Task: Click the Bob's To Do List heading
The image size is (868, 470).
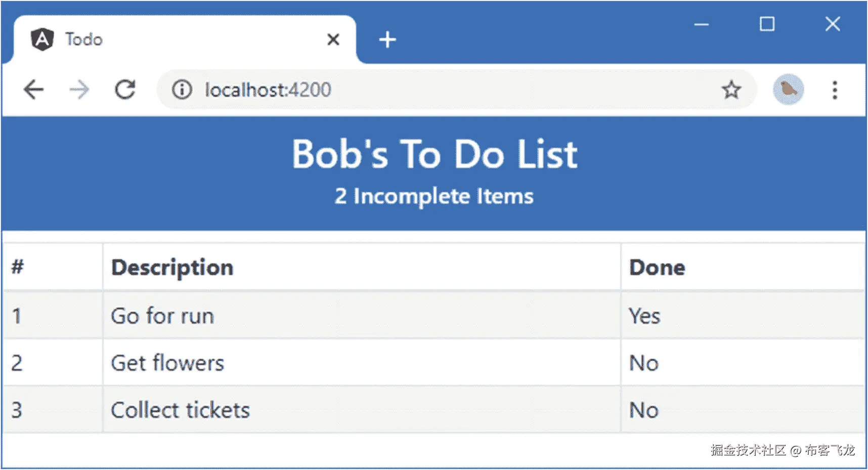Action: click(435, 154)
